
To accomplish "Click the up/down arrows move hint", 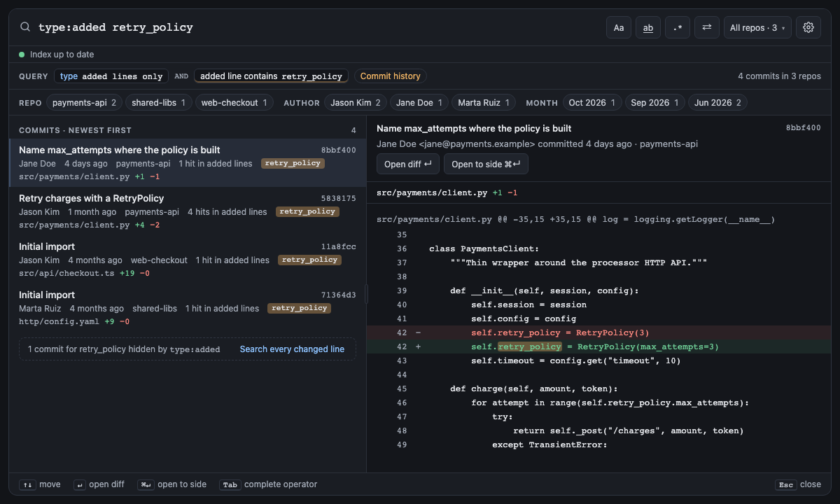I will pyautogui.click(x=40, y=484).
